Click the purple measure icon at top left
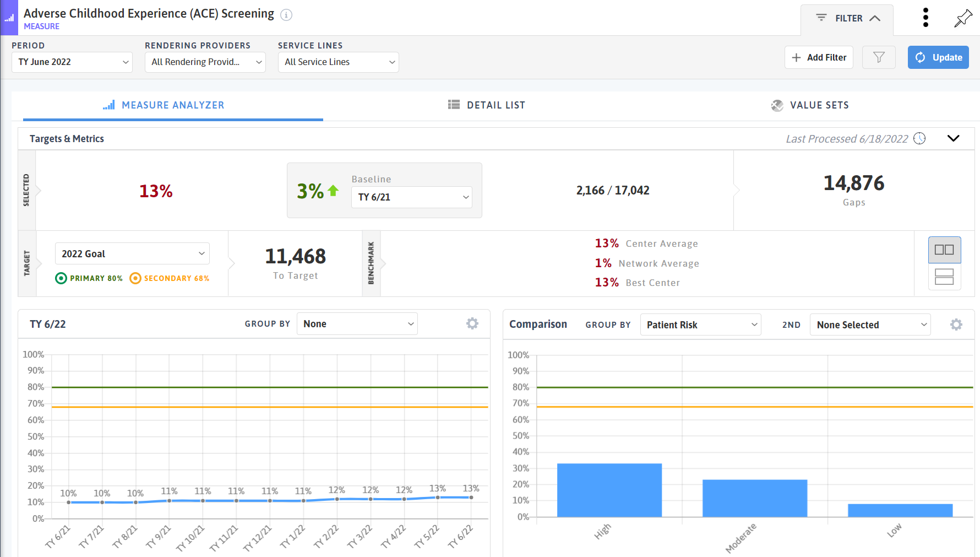Viewport: 980px width, 557px height. [9, 18]
